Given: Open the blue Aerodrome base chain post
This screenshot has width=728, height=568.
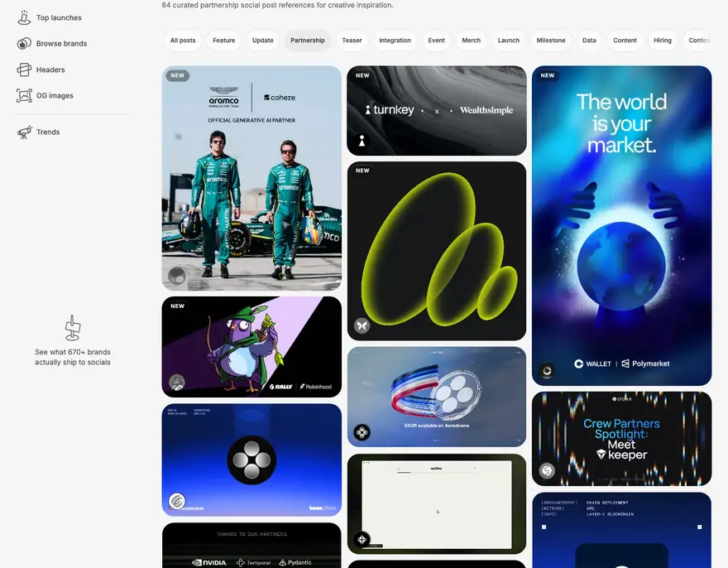Looking at the screenshot, I should click(x=251, y=460).
